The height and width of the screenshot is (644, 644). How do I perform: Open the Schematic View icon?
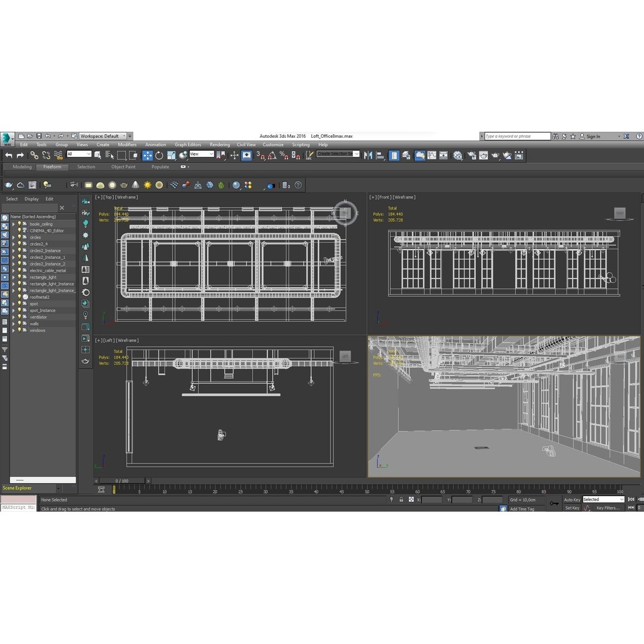coord(444,155)
